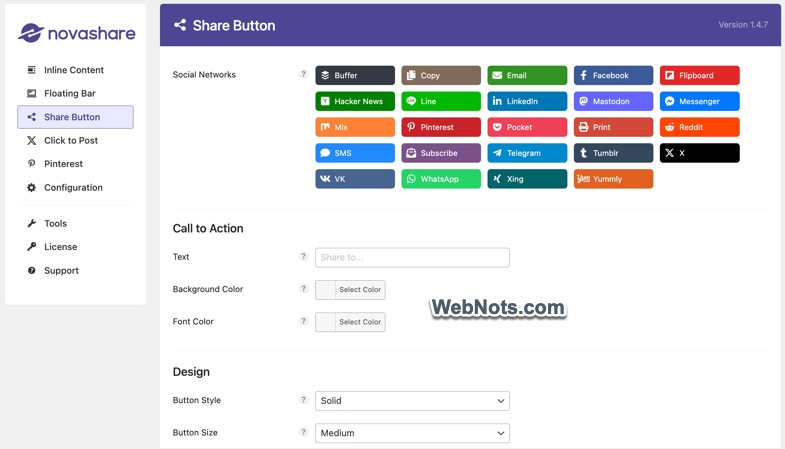The height and width of the screenshot is (449, 785).
Task: Open the Button Style dropdown
Action: tap(412, 401)
